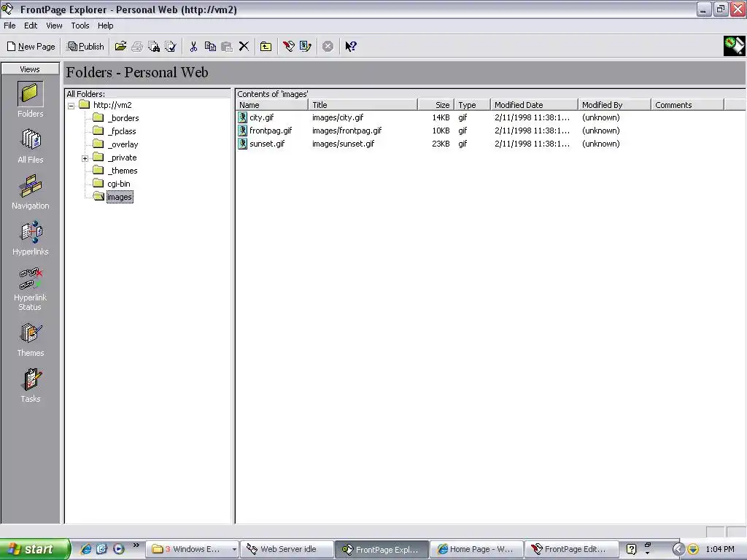
Task: Click the Cross File Spelling icon
Action: pyautogui.click(x=171, y=46)
